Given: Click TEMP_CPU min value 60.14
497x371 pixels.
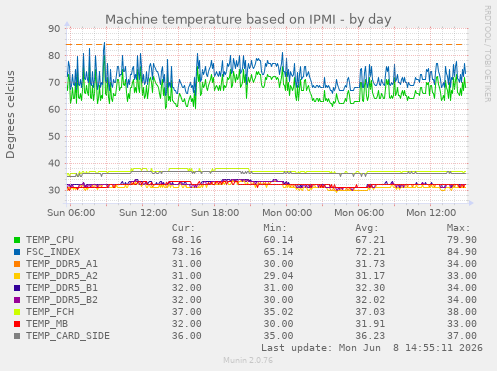Looking at the screenshot, I should 278,240.
